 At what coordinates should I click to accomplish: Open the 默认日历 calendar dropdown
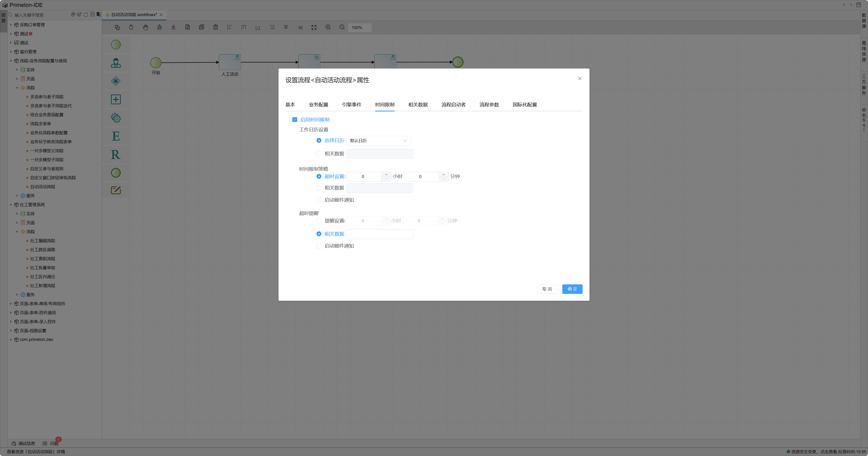[x=378, y=141]
